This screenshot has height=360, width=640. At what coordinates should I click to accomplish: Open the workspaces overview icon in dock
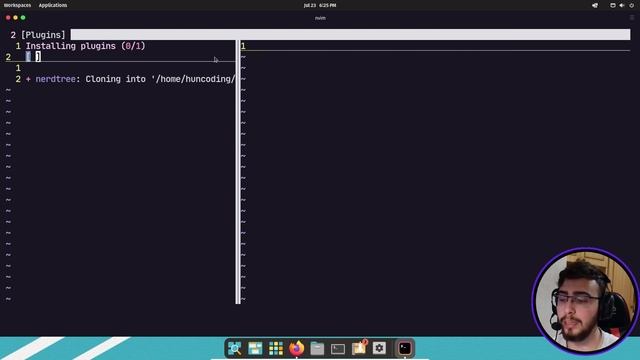(x=235, y=348)
